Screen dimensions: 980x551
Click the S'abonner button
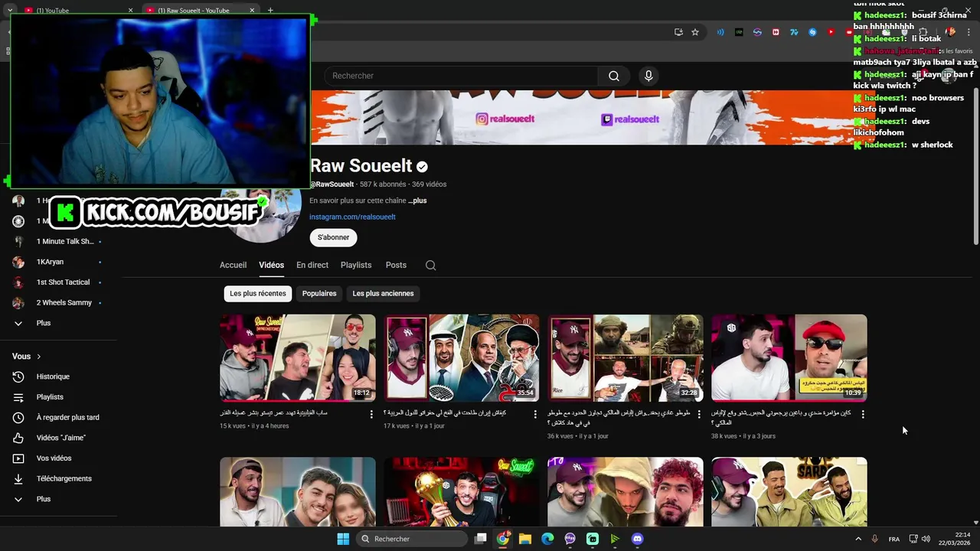click(333, 237)
